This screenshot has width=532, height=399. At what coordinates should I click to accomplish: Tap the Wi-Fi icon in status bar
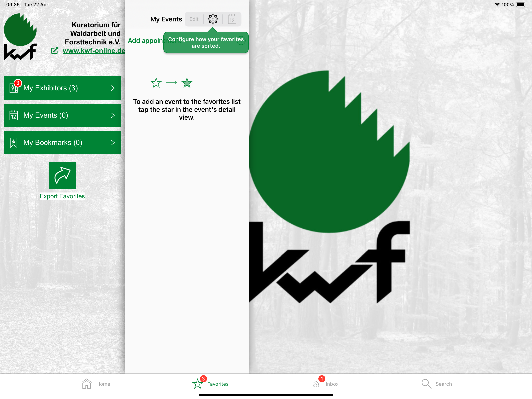point(497,4)
